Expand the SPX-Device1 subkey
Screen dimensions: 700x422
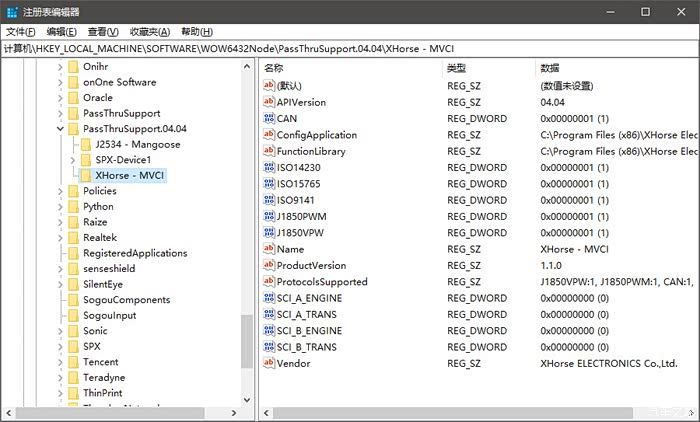tap(73, 160)
